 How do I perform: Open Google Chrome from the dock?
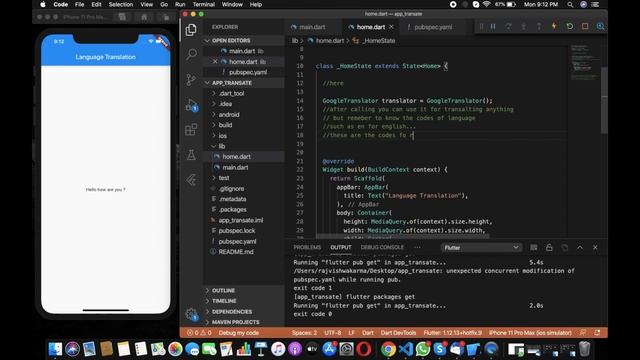[x=388, y=349]
